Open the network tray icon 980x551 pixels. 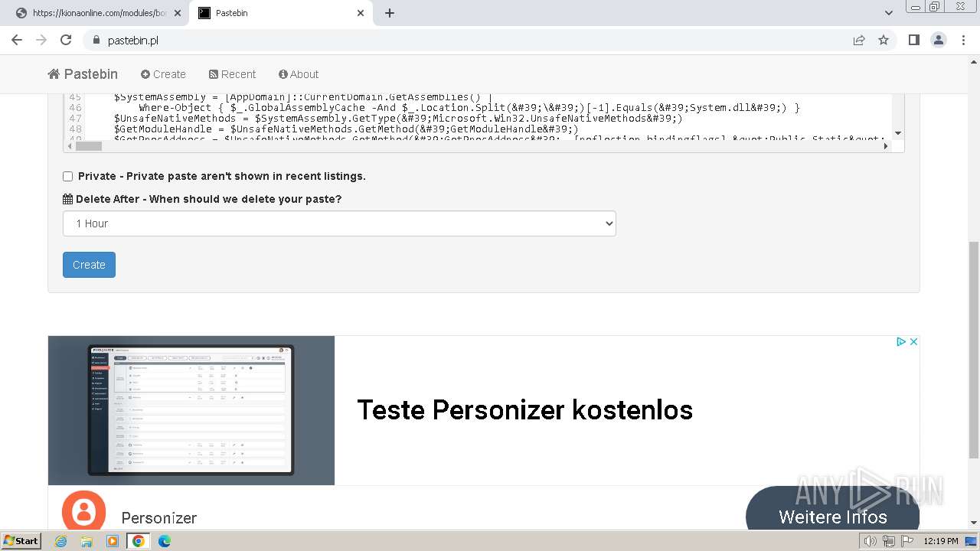[x=888, y=541]
